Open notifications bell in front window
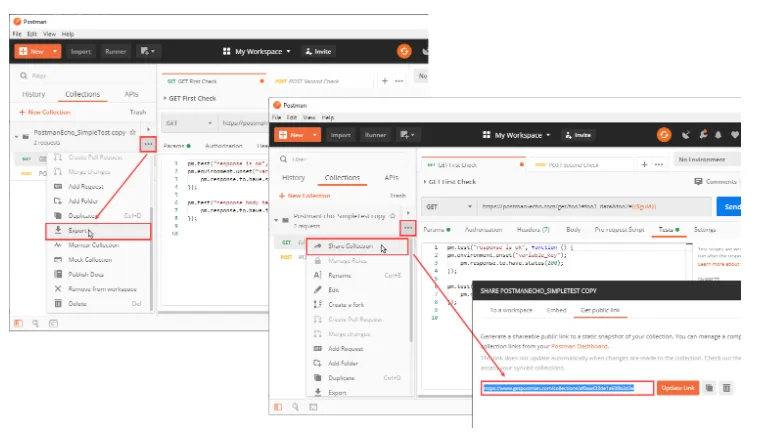The height and width of the screenshot is (446, 777). [x=719, y=135]
